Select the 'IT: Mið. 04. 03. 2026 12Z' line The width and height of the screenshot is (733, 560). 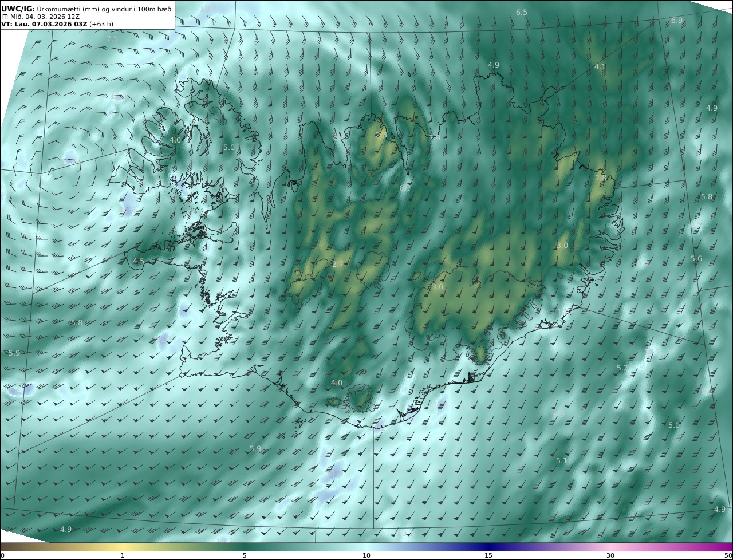[x=40, y=17]
